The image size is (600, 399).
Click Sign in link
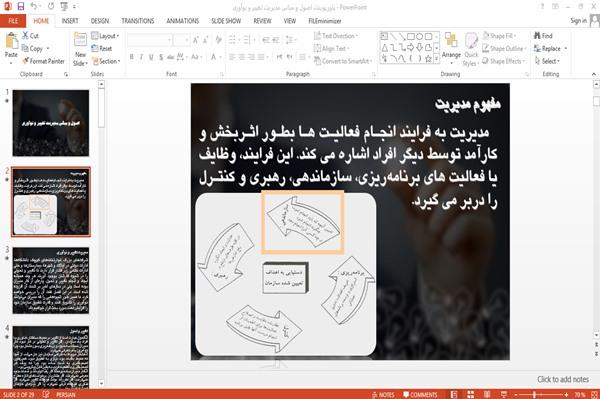(578, 21)
